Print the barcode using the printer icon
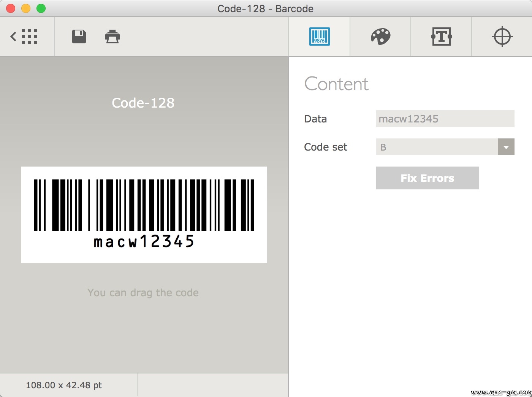 (x=112, y=37)
